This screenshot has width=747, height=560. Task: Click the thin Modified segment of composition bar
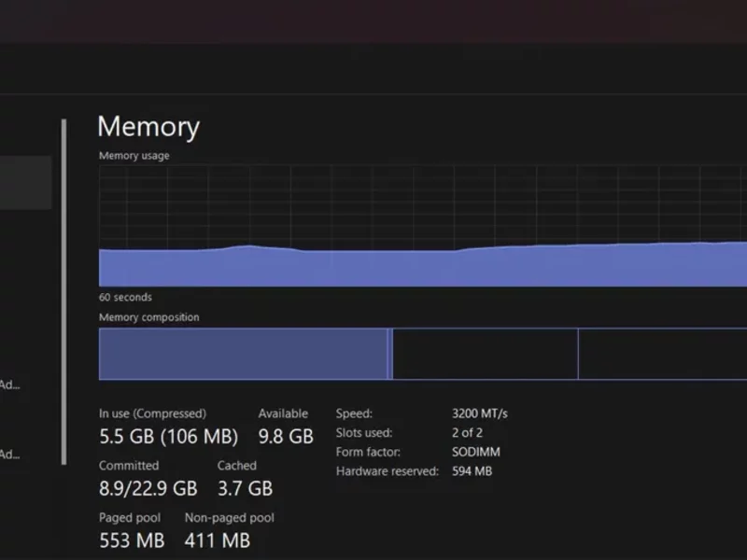click(390, 354)
